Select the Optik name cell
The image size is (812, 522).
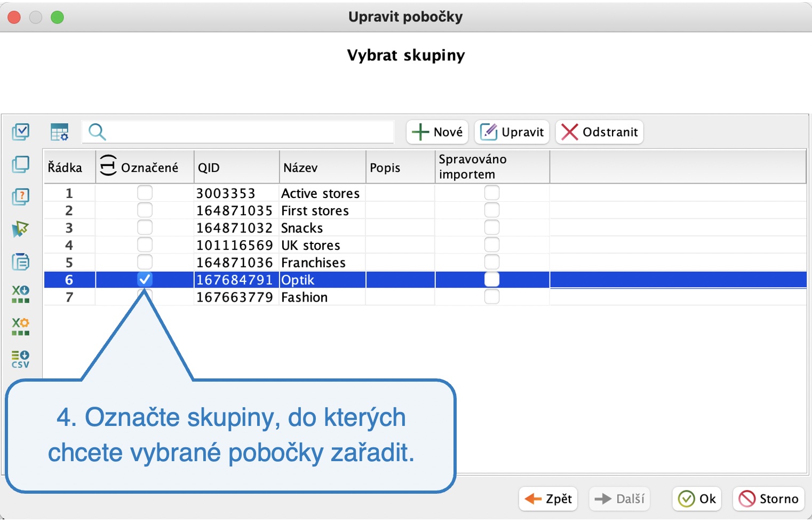pyautogui.click(x=323, y=280)
